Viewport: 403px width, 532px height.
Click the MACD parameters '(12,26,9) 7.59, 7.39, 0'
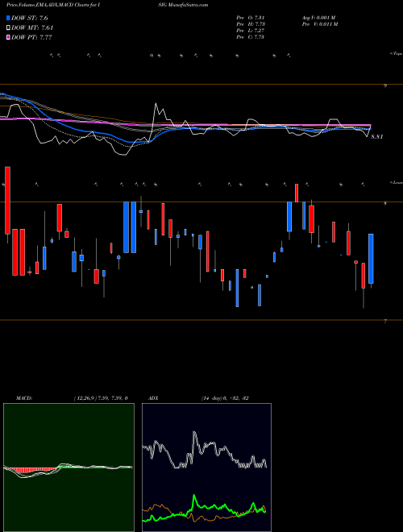point(101,398)
